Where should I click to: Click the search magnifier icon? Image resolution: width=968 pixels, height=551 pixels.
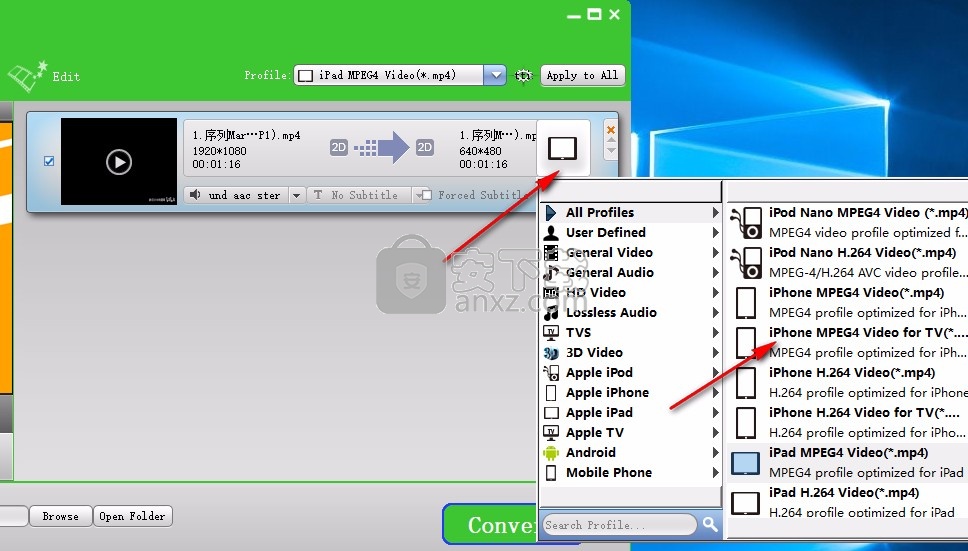point(710,525)
